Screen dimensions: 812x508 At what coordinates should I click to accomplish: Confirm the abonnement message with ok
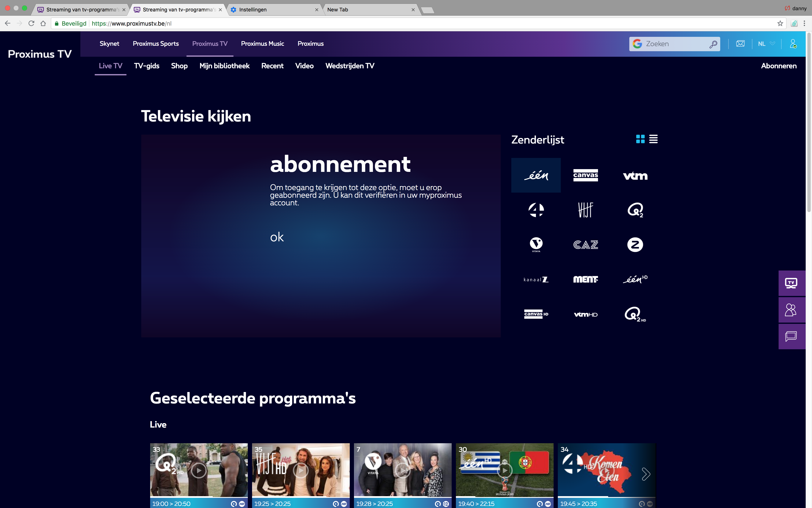click(x=277, y=237)
